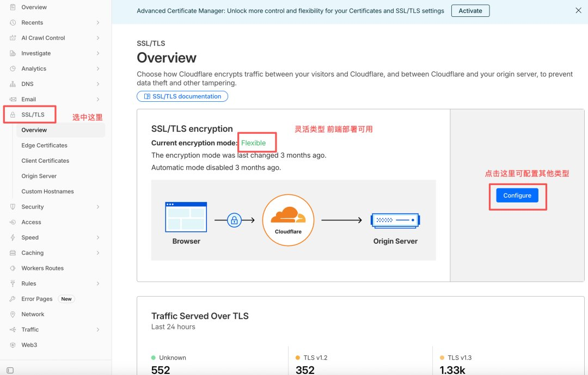Click the Speed lightning bolt icon
Viewport: 588px width, 375px height.
[x=13, y=237]
